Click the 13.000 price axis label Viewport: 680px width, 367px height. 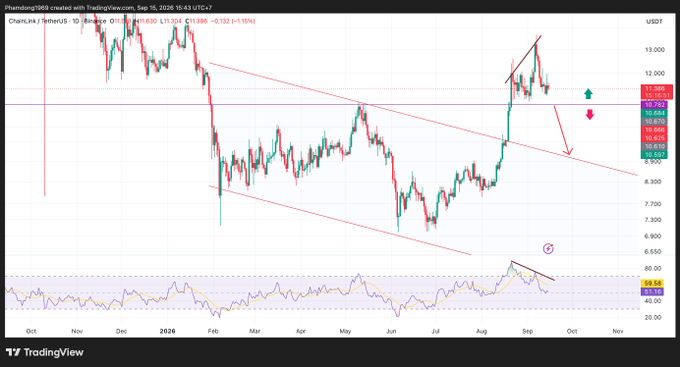pos(654,50)
